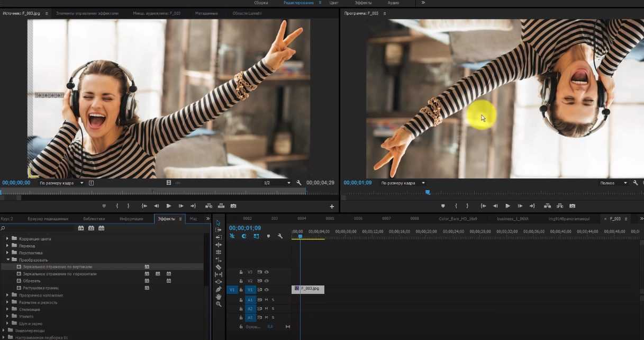Toggle lock on track V3
The width and height of the screenshot is (644, 340).
click(241, 272)
